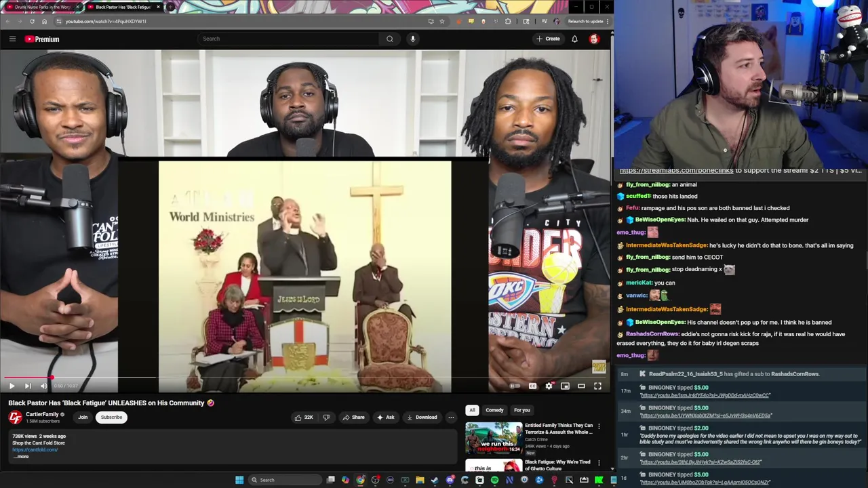Image resolution: width=868 pixels, height=488 pixels.
Task: Open the browser home page
Action: tap(44, 21)
